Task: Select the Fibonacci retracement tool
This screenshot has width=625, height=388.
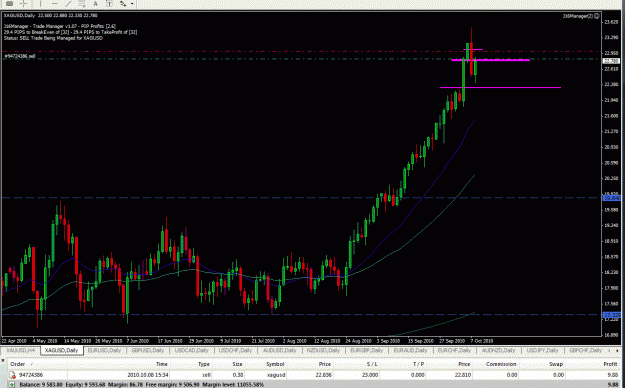Action: point(82,4)
